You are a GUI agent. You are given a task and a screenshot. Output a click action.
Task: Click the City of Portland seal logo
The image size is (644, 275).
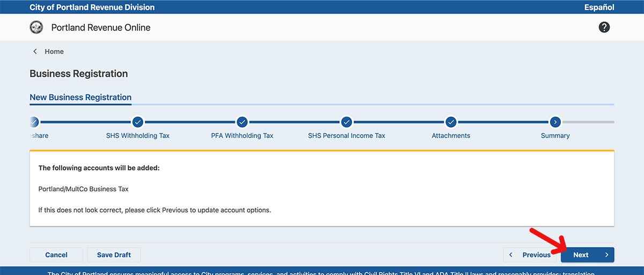coord(36,27)
